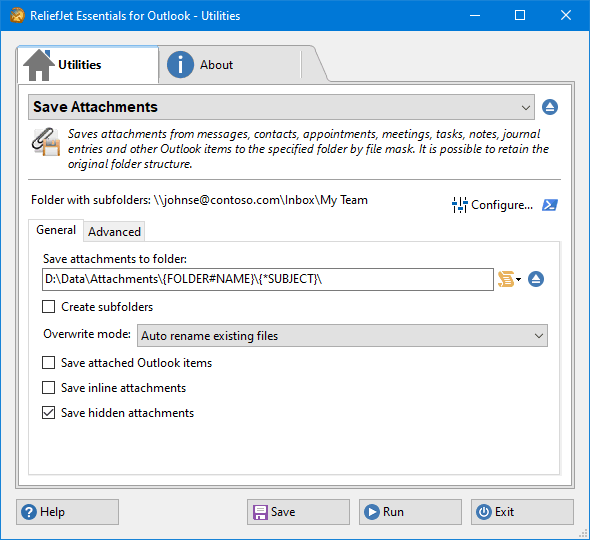Click the ReliefJet app icon in title bar
The width and height of the screenshot is (590, 540).
coord(17,15)
